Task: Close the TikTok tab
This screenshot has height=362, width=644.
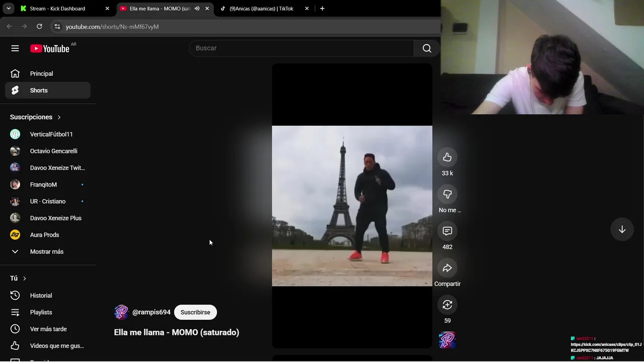Action: (x=307, y=9)
